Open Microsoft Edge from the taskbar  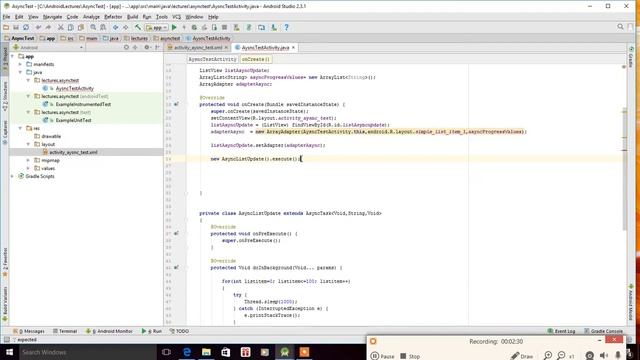tap(187, 352)
